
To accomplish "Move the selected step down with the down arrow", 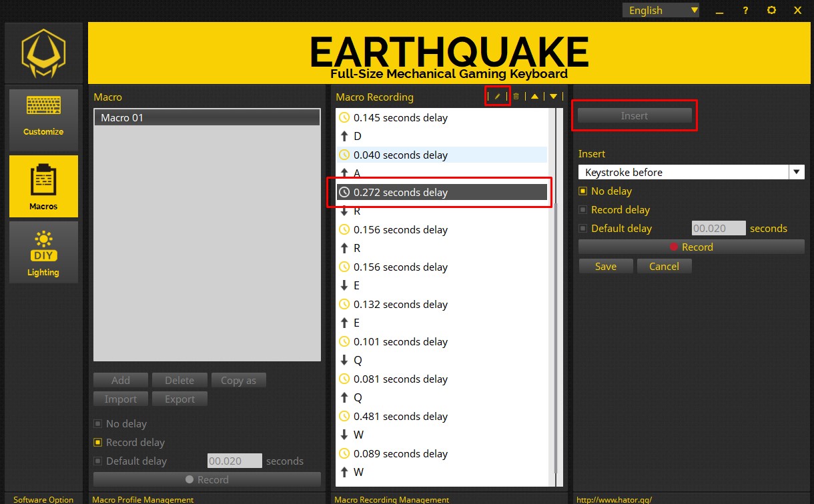I will pos(553,97).
